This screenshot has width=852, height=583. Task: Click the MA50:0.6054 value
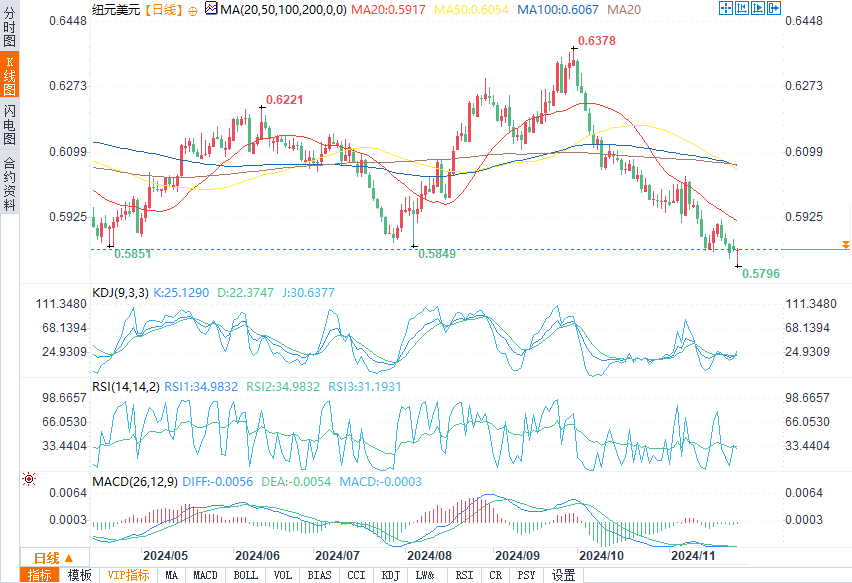[x=471, y=10]
